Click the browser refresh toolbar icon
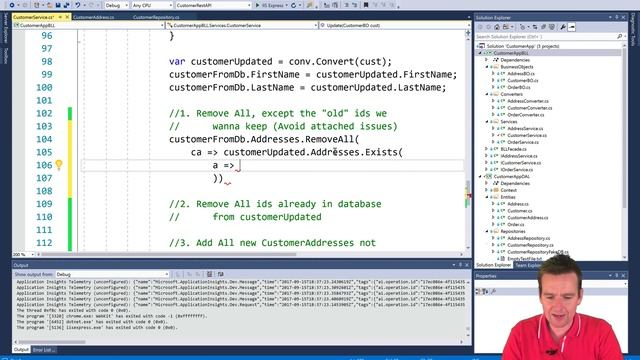Image resolution: width=640 pixels, height=360 pixels. (x=293, y=5)
